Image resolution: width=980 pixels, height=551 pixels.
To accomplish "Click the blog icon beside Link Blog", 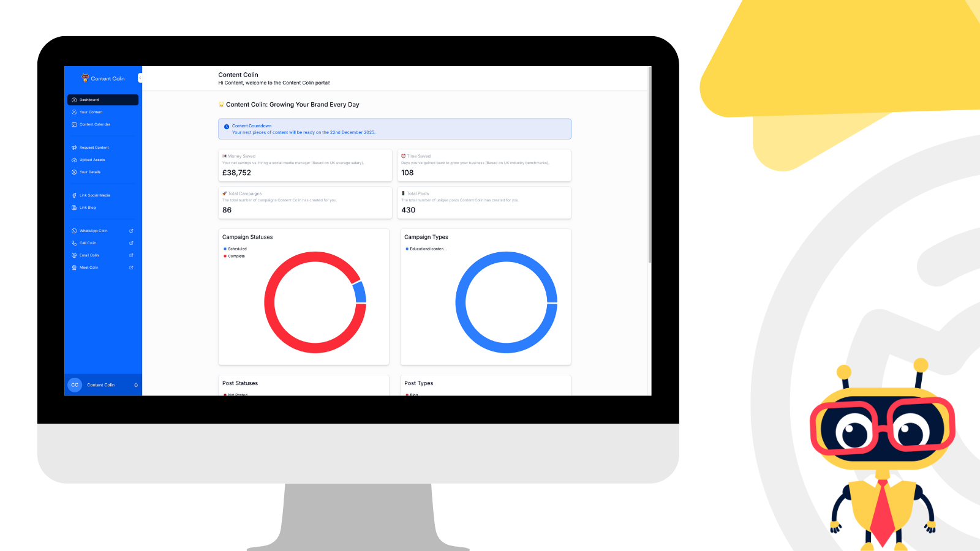I will click(74, 208).
